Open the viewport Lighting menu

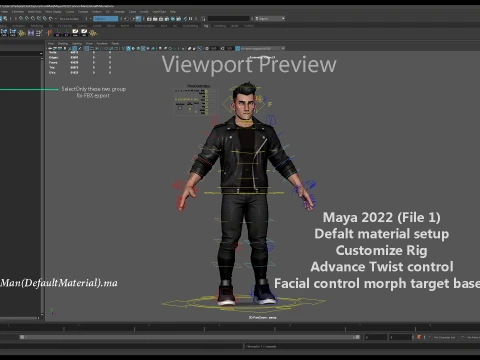(x=77, y=43)
